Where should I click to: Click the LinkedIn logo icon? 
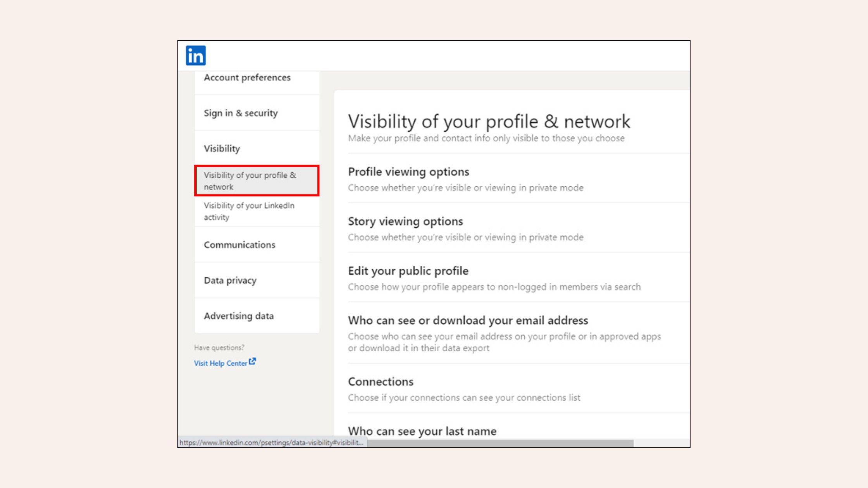tap(196, 56)
